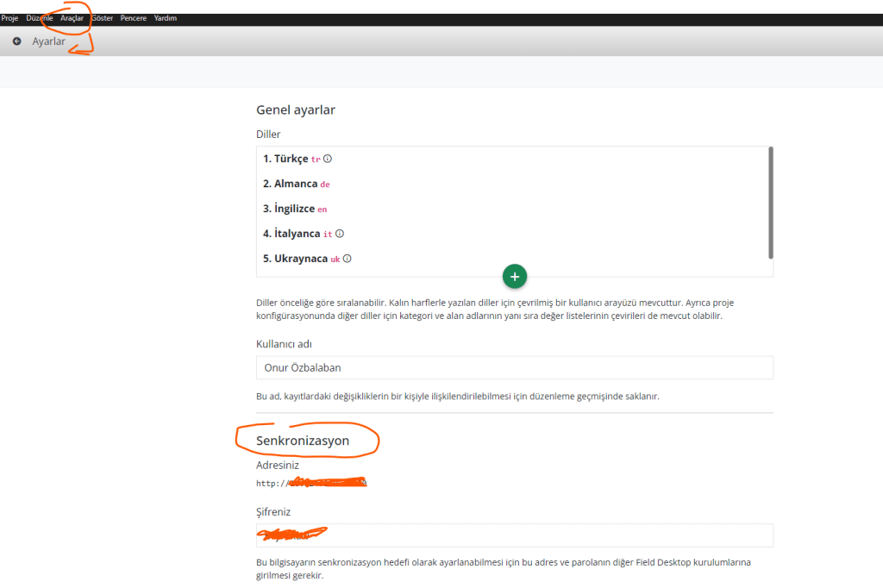Open the Düzenle menu
The width and height of the screenshot is (883, 588).
(x=40, y=18)
